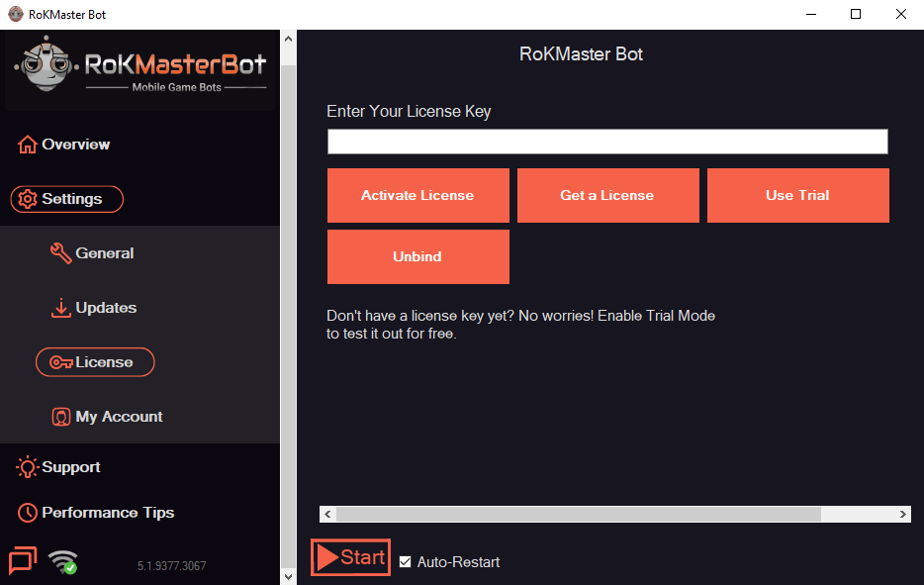The width and height of the screenshot is (924, 585).
Task: Open the My Account submenu
Action: (x=107, y=417)
